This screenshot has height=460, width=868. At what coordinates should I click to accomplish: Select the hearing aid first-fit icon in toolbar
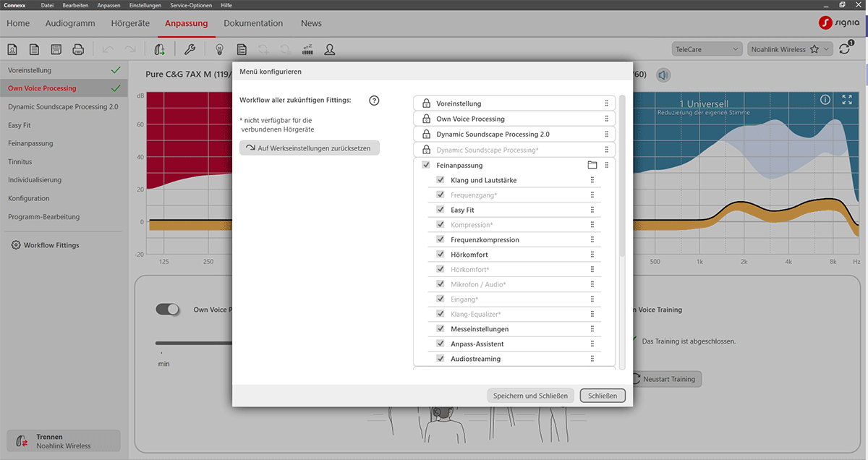coord(159,49)
